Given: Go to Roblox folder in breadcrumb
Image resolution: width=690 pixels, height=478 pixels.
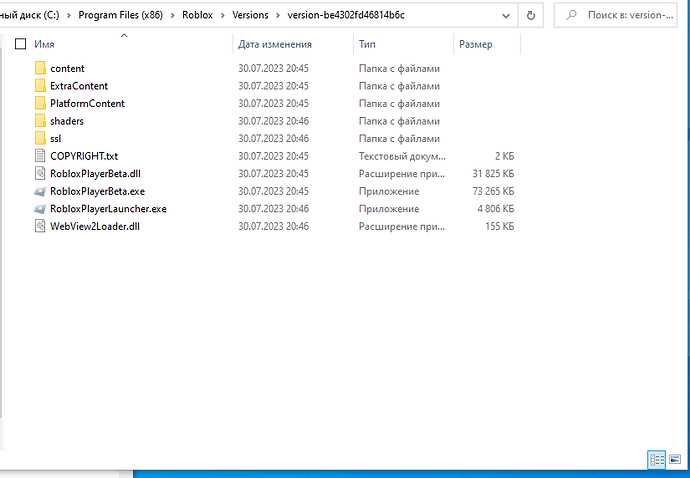Looking at the screenshot, I should click(198, 15).
